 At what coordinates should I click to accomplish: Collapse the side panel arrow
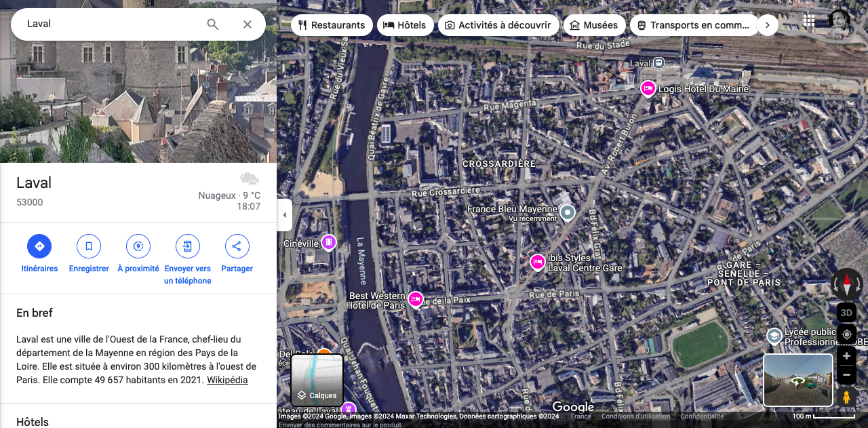[x=285, y=215]
